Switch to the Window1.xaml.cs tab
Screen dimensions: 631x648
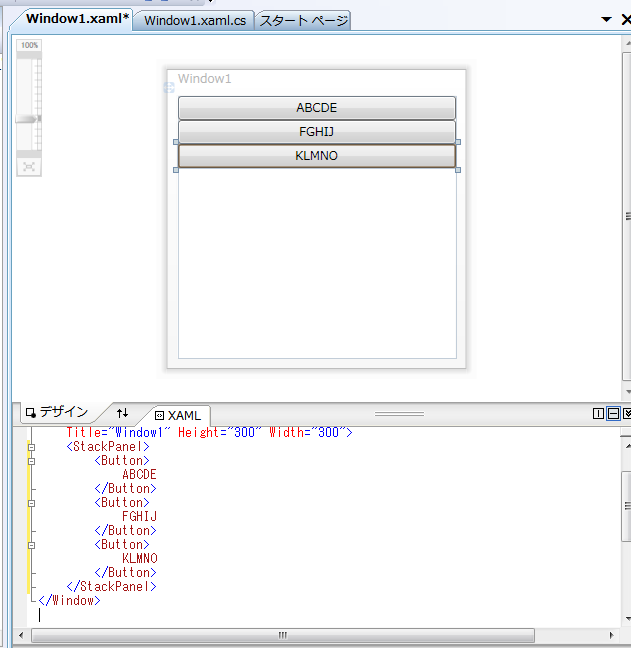(195, 20)
